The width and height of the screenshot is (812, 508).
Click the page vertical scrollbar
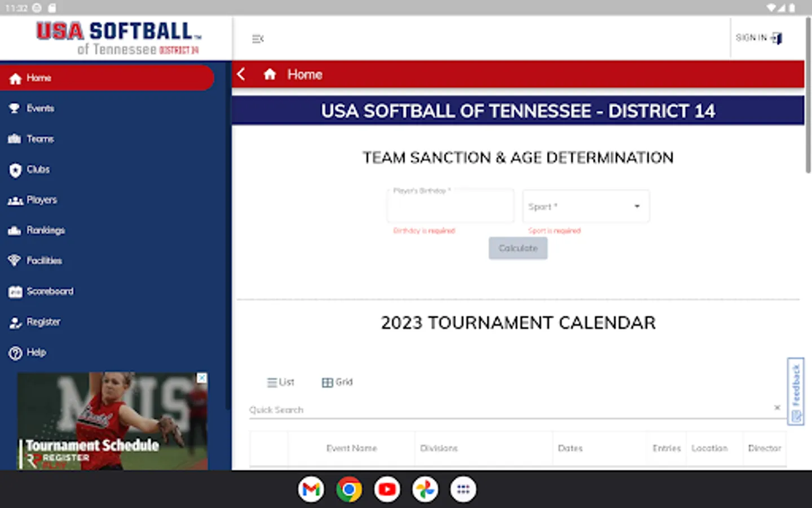pos(808,96)
